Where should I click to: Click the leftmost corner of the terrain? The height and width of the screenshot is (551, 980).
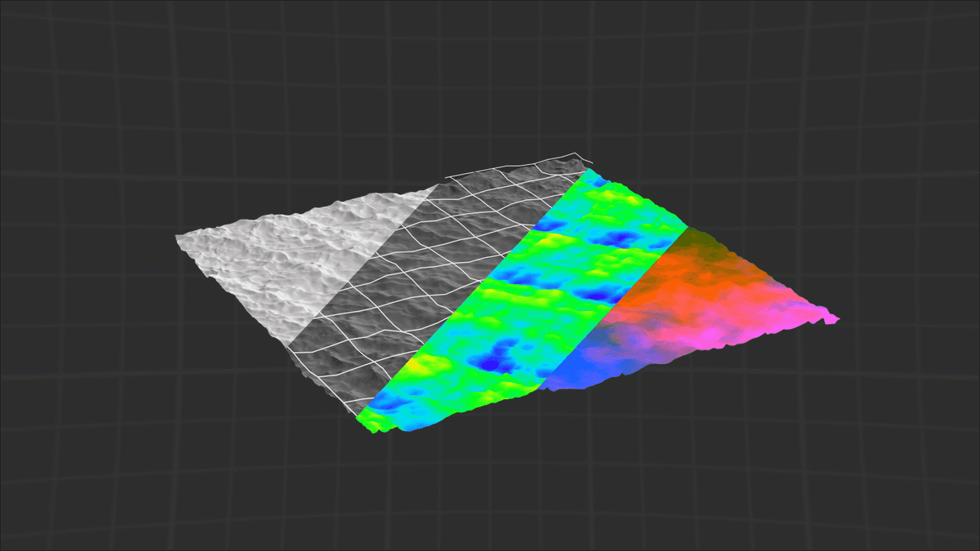coord(178,237)
